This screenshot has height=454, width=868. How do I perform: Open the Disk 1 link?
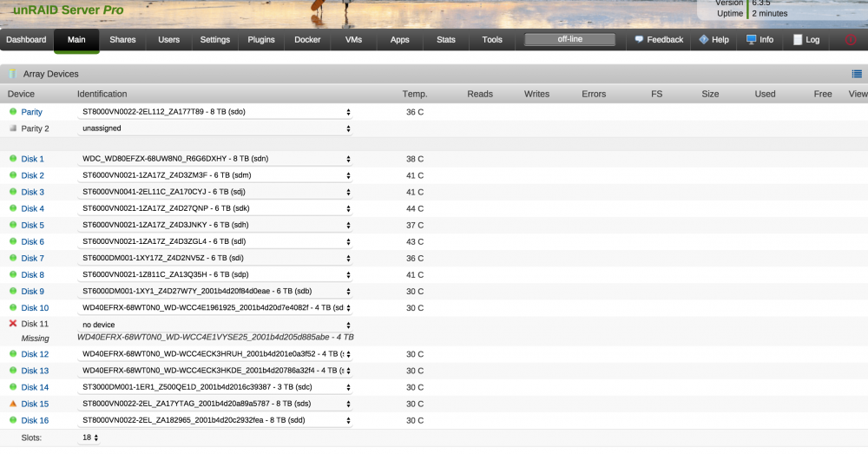(33, 159)
